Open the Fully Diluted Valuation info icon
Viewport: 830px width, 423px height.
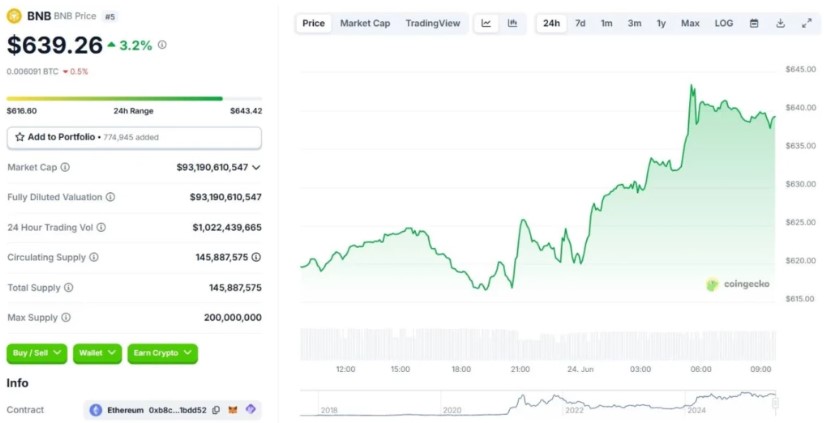(110, 197)
